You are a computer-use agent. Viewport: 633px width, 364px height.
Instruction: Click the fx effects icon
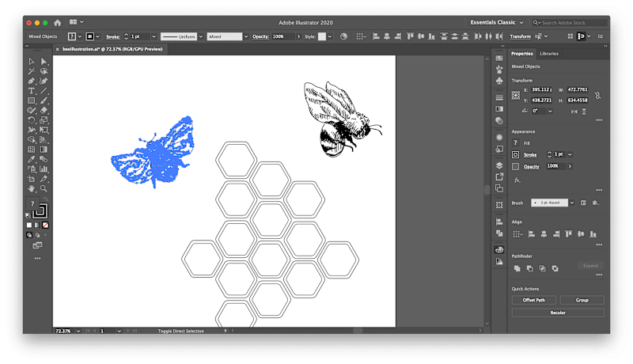[x=517, y=180]
